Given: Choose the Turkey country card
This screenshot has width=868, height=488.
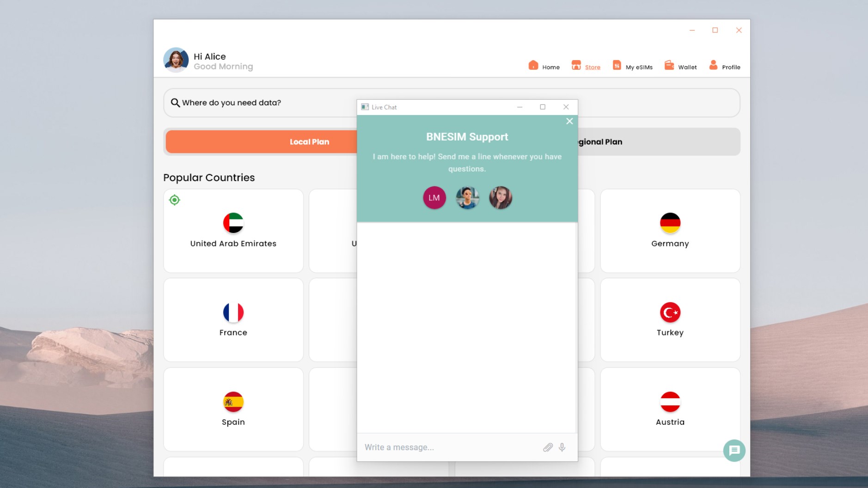Looking at the screenshot, I should click(670, 320).
